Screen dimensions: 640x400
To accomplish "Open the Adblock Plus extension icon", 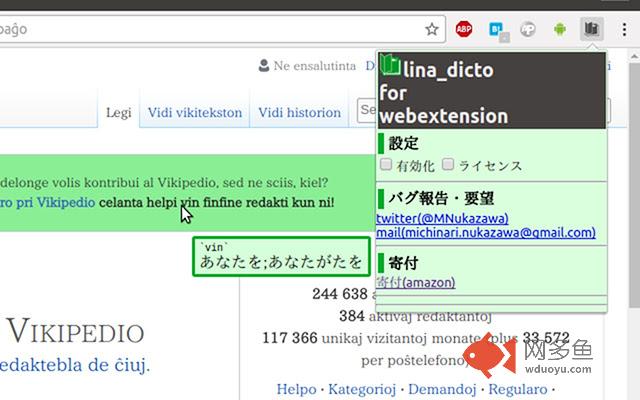I will coord(464,29).
